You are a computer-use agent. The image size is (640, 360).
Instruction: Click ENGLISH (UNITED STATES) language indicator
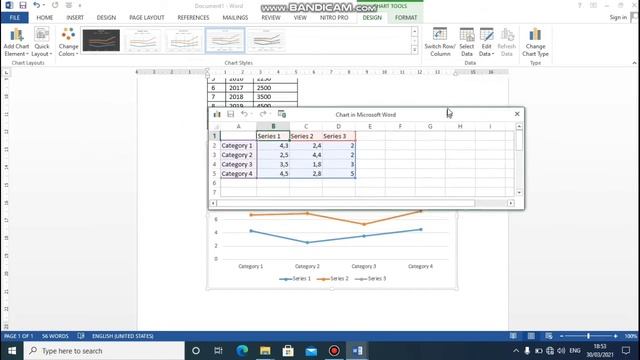122,336
